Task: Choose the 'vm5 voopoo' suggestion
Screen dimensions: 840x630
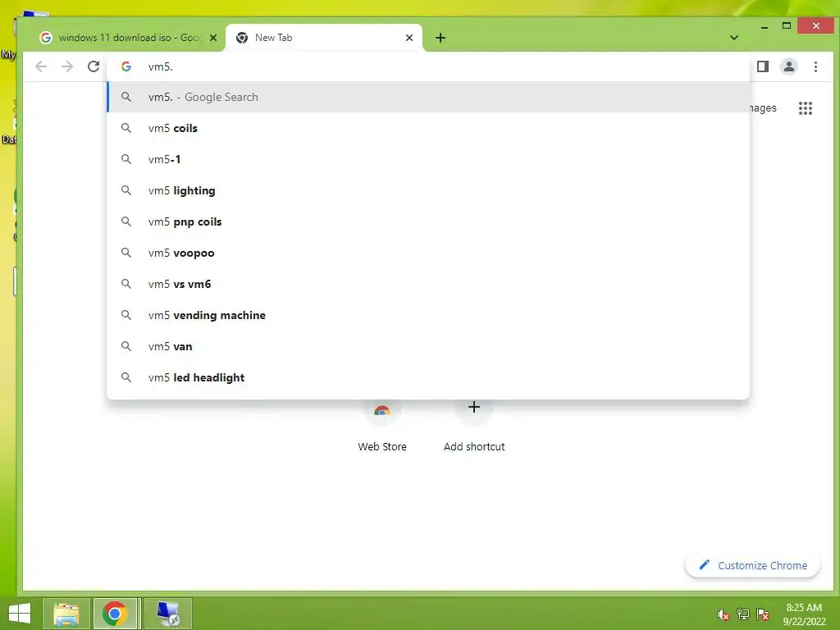Action: 428,253
